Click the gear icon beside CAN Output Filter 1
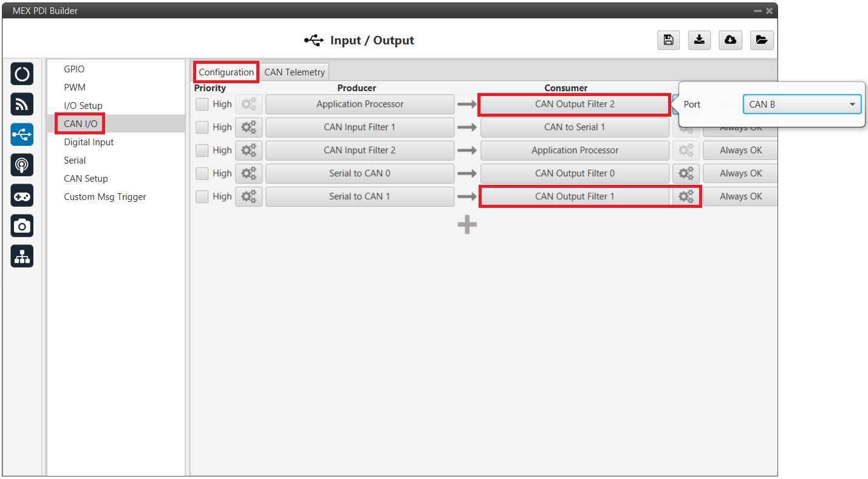This screenshot has height=479, width=868. click(x=686, y=196)
